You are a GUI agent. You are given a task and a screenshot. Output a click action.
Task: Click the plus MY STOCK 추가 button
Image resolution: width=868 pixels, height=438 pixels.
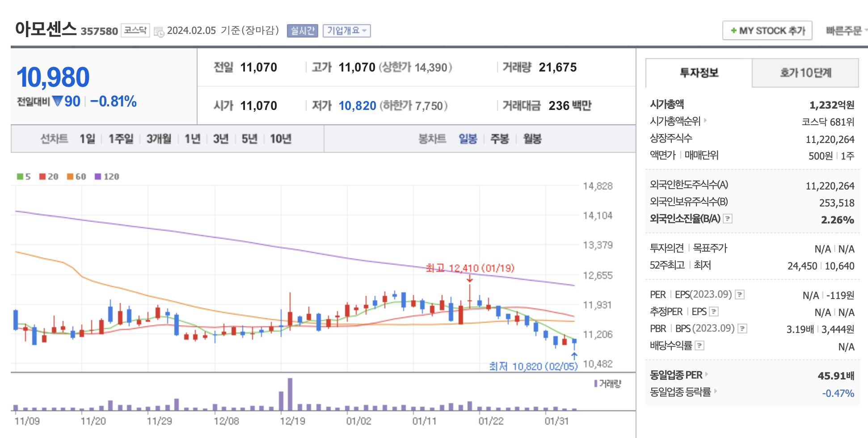pyautogui.click(x=767, y=30)
